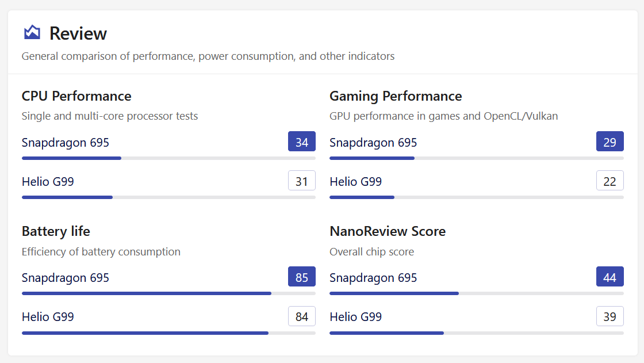The height and width of the screenshot is (363, 644).
Task: Select Helio G99 label under Battery life
Action: [48, 317]
